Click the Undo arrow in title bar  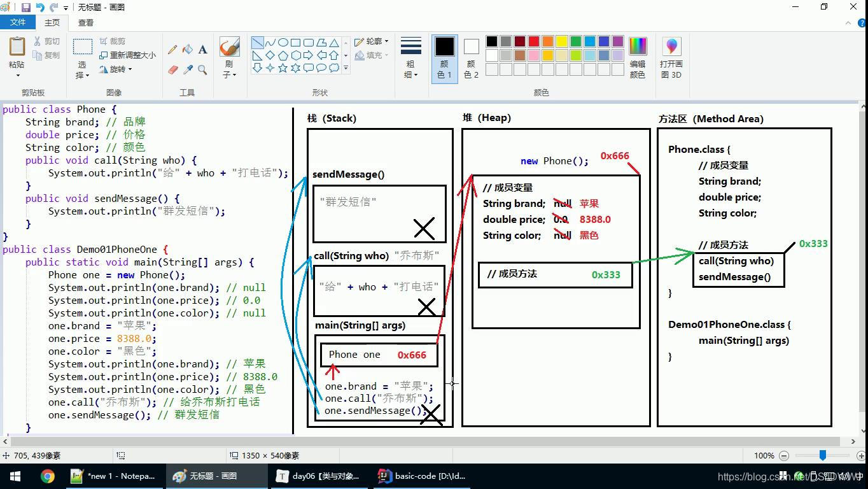(40, 7)
